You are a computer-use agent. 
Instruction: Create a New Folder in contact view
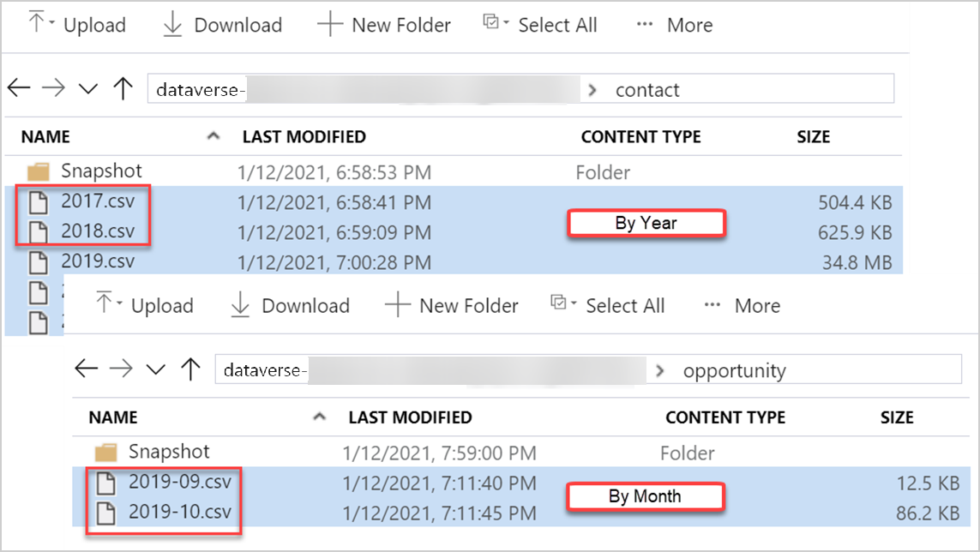click(x=384, y=25)
